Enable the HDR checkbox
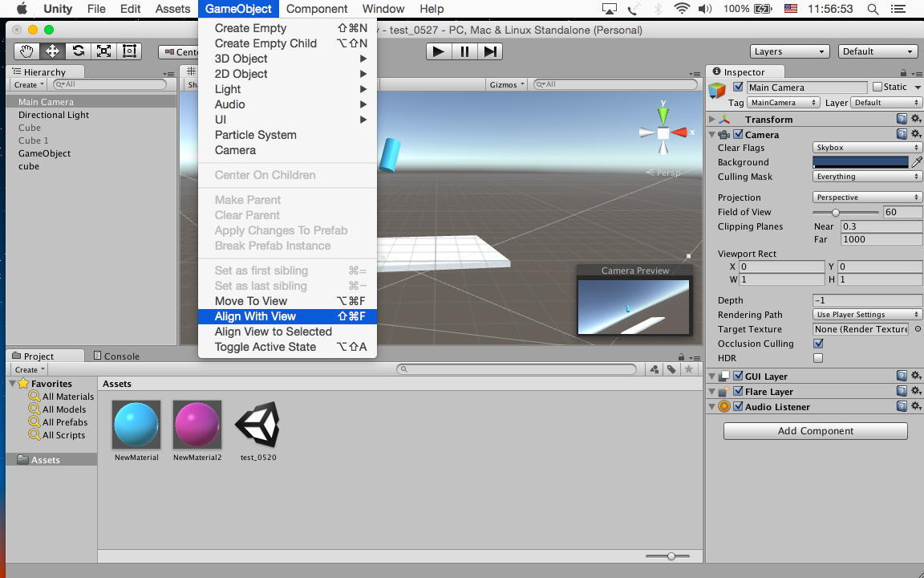Image resolution: width=924 pixels, height=578 pixels. coord(818,358)
